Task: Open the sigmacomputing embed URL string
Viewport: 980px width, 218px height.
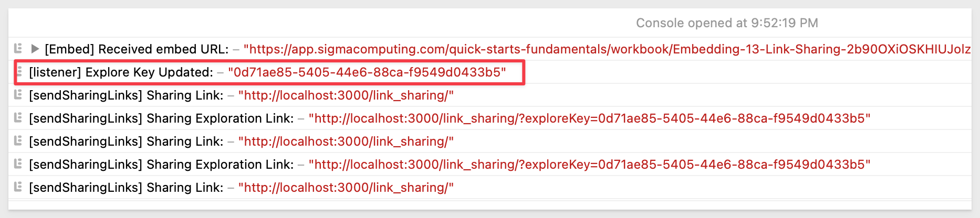Action: 607,49
